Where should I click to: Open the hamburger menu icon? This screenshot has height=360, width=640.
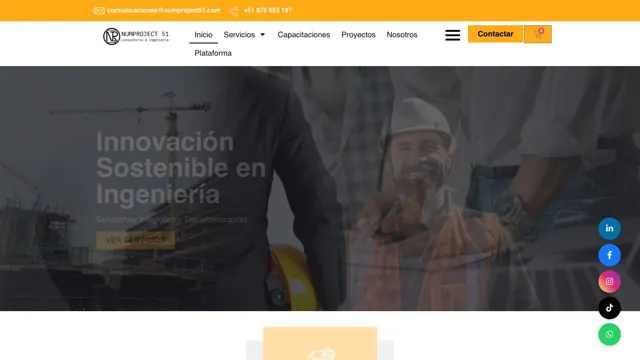tap(453, 35)
